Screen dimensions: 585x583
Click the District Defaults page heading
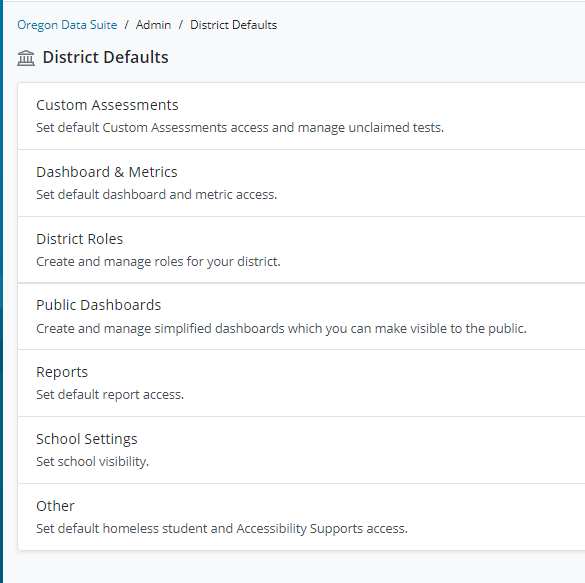click(106, 57)
